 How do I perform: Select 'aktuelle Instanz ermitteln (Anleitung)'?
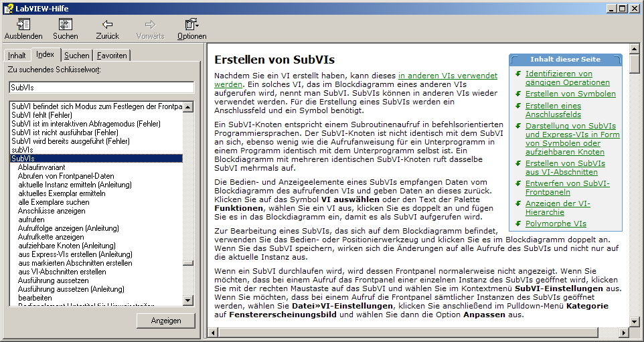(75, 185)
